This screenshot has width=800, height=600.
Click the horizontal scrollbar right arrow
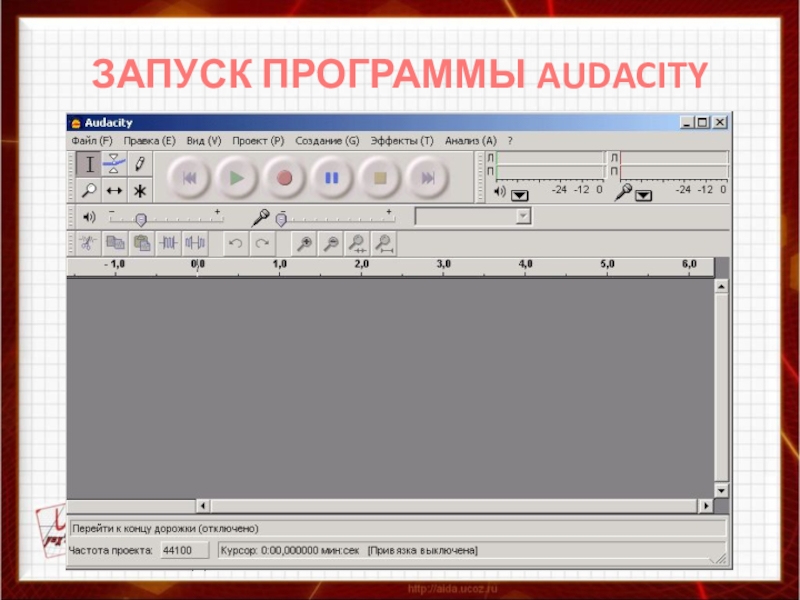point(706,506)
